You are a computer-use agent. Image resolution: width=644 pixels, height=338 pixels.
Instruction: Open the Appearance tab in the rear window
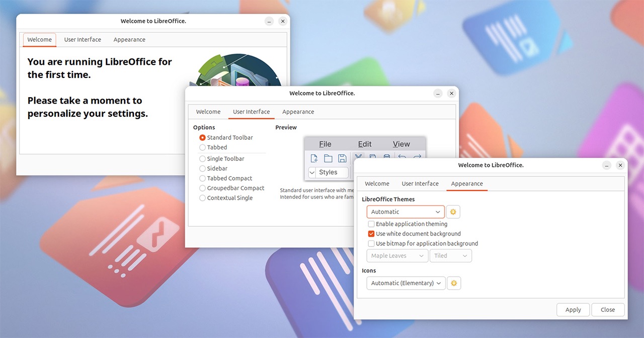click(129, 40)
